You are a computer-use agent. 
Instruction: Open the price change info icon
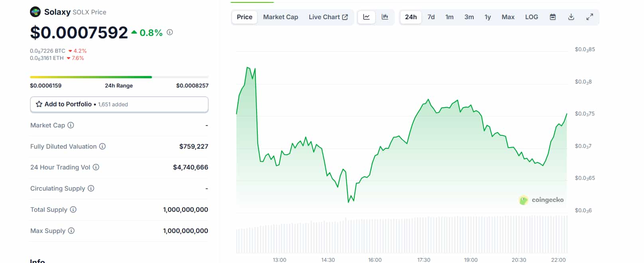[x=170, y=32]
